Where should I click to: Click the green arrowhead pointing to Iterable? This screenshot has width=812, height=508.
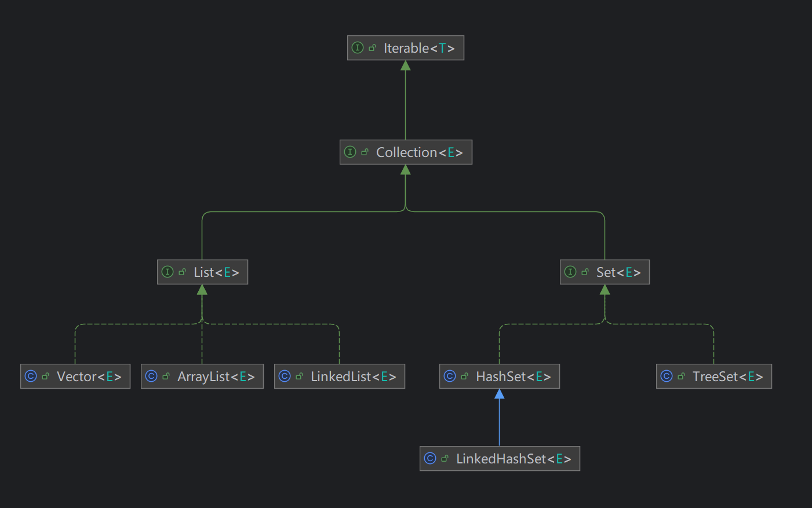click(406, 66)
